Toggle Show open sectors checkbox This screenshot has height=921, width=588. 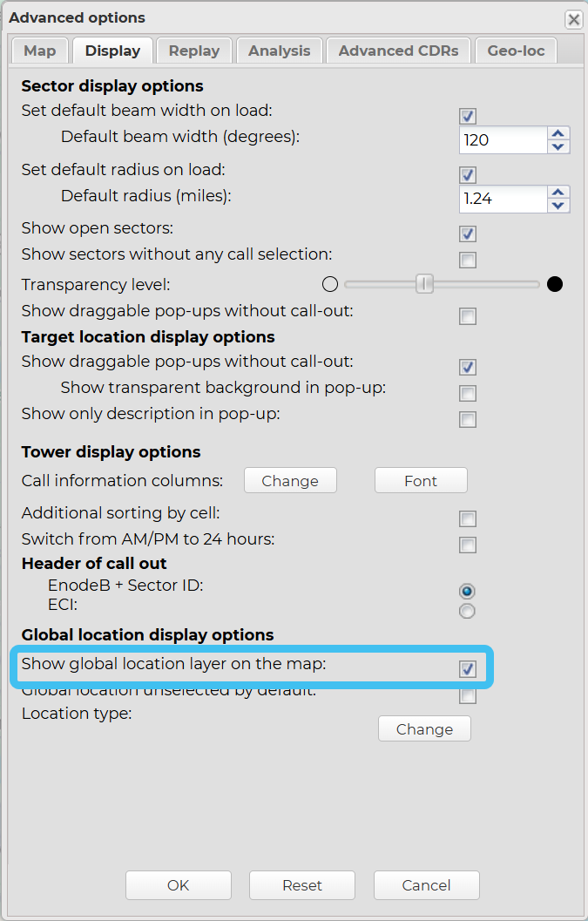[x=468, y=234]
